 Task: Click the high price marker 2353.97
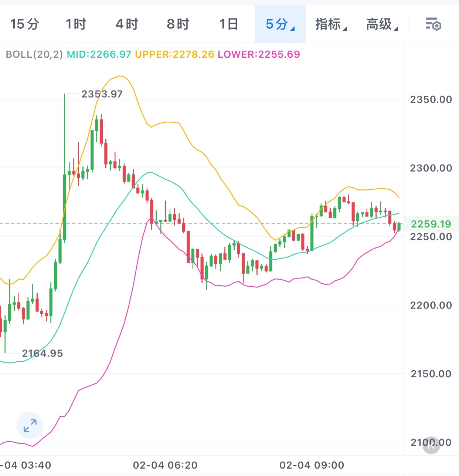coord(102,94)
